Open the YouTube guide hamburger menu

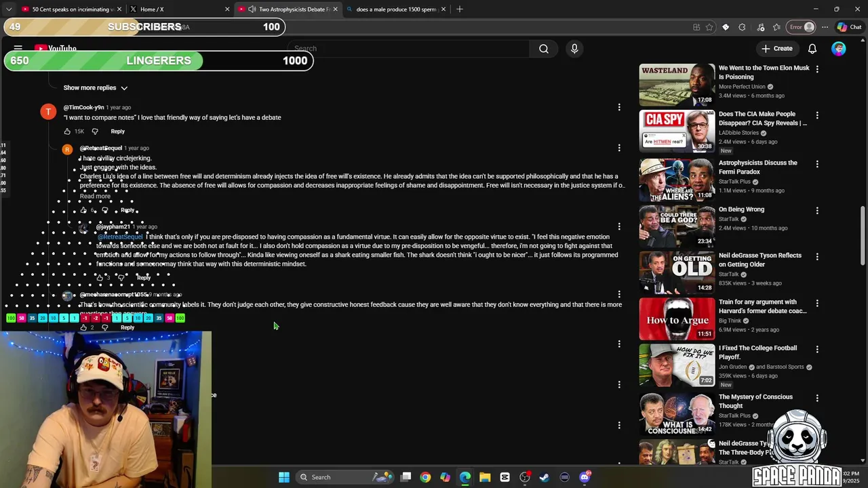(18, 49)
